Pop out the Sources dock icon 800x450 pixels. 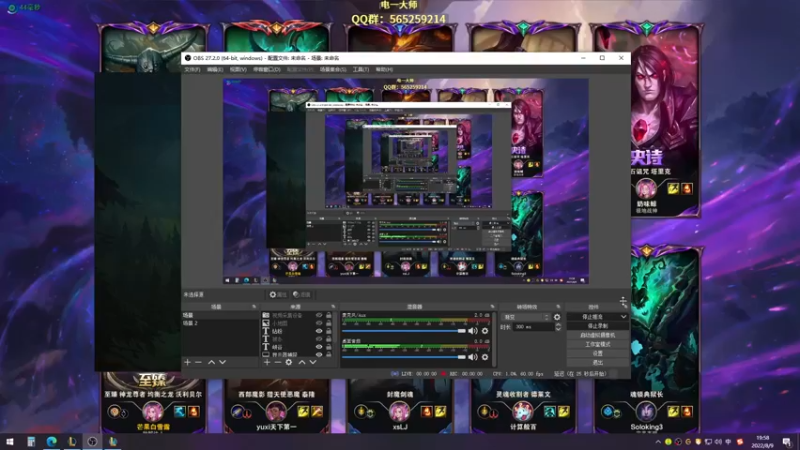[333, 307]
